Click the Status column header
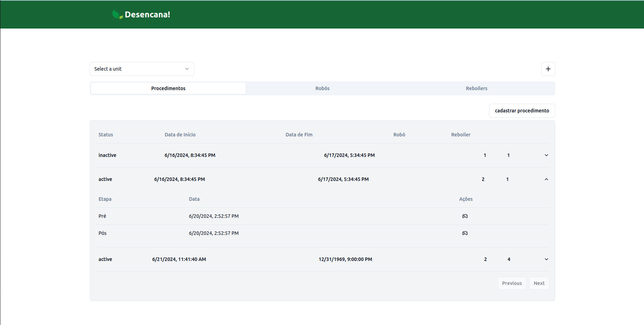The height and width of the screenshot is (325, 644). click(106, 135)
